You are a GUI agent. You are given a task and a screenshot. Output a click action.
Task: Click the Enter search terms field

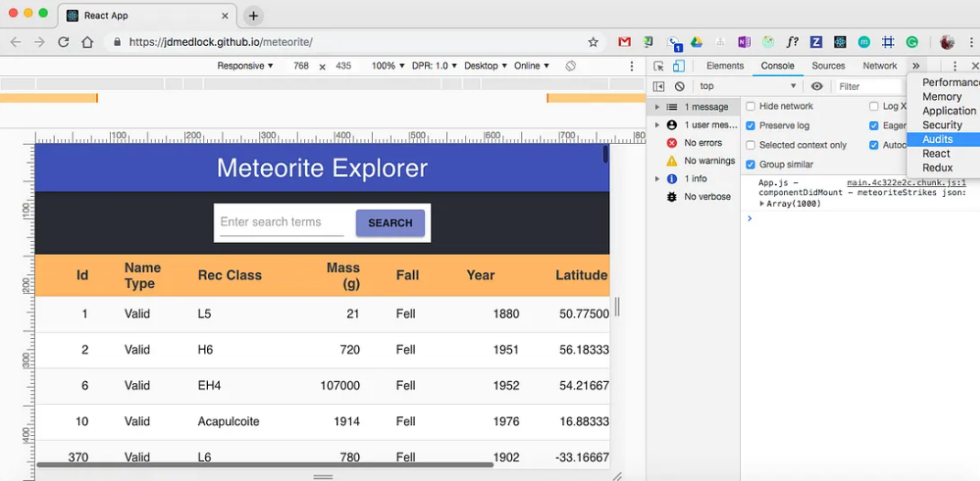(282, 223)
